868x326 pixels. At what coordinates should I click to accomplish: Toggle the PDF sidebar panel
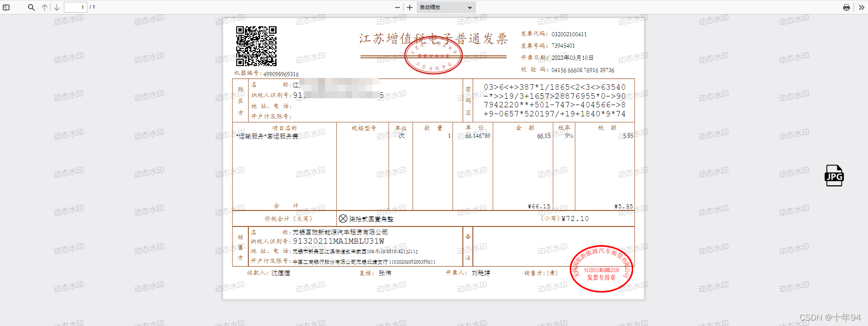pos(6,7)
